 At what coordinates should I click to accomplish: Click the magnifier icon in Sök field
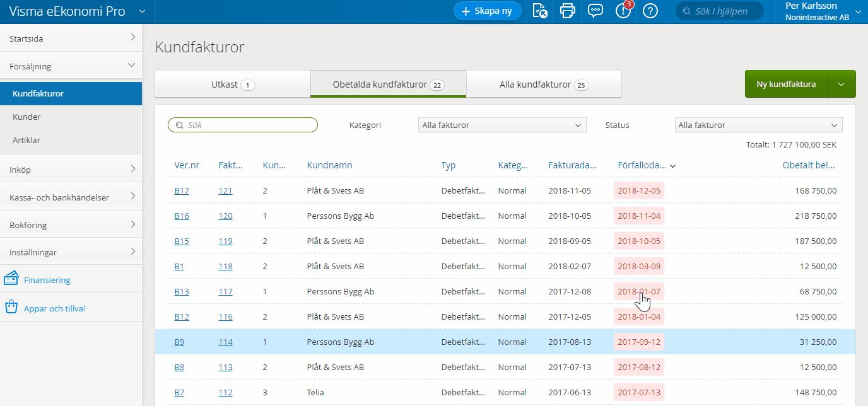pyautogui.click(x=179, y=125)
